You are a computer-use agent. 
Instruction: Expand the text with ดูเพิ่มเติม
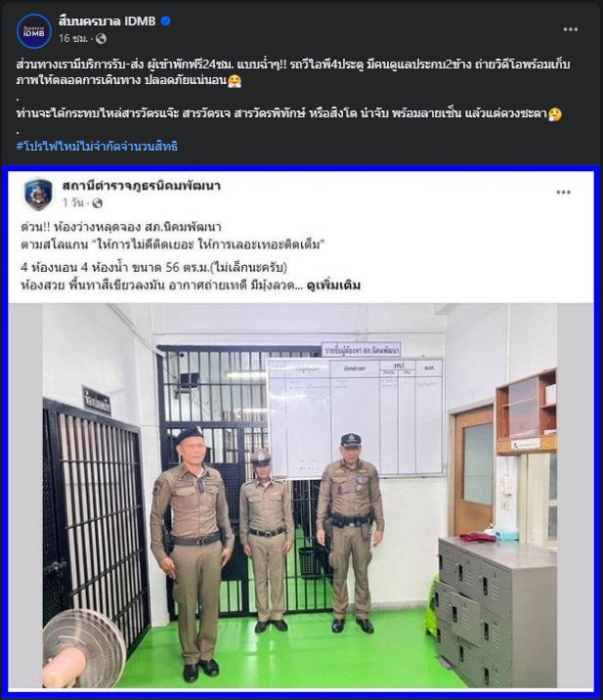(334, 285)
